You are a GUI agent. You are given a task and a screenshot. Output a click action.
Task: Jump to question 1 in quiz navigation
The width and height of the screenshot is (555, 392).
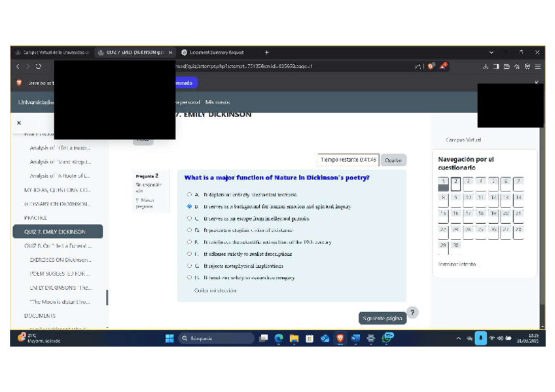tap(443, 184)
